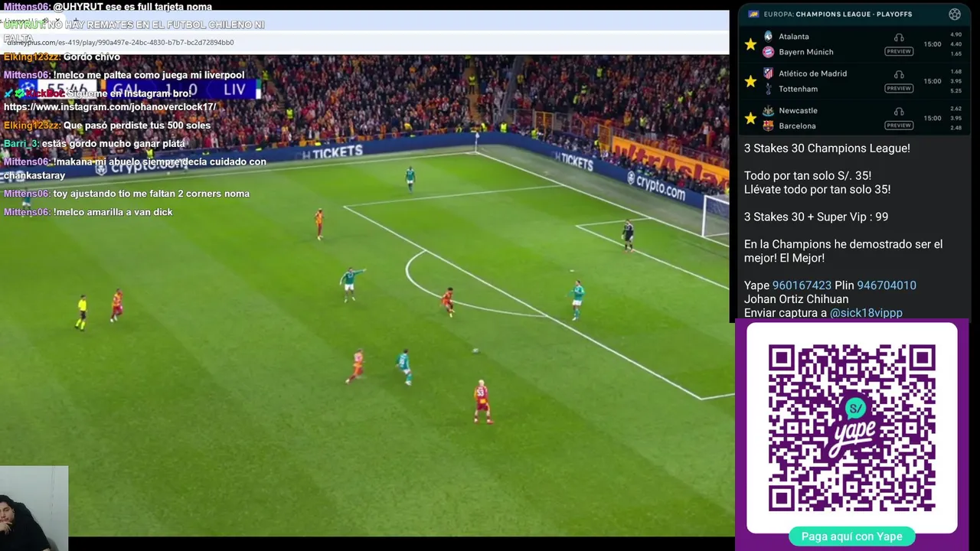
Task: Open a new browser tab with the plus icon
Action: coord(74,21)
